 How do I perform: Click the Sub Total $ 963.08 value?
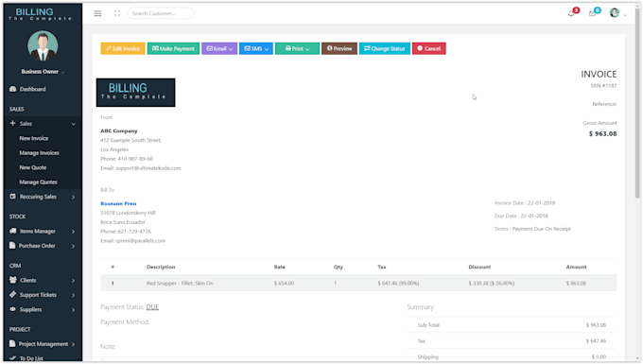pyautogui.click(x=596, y=325)
